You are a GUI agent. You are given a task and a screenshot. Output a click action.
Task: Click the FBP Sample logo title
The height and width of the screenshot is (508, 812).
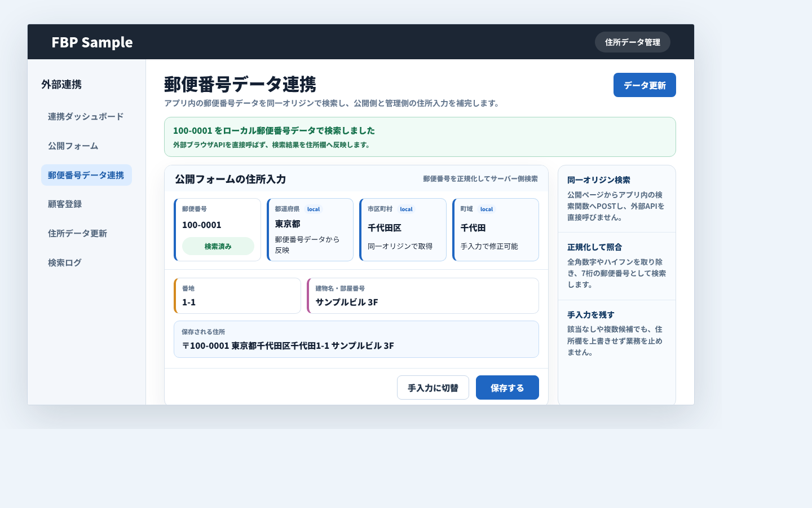(x=92, y=42)
